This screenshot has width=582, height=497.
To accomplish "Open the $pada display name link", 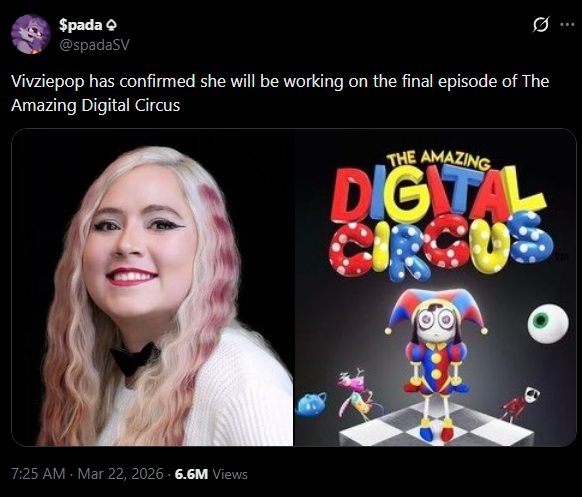I will tap(81, 25).
